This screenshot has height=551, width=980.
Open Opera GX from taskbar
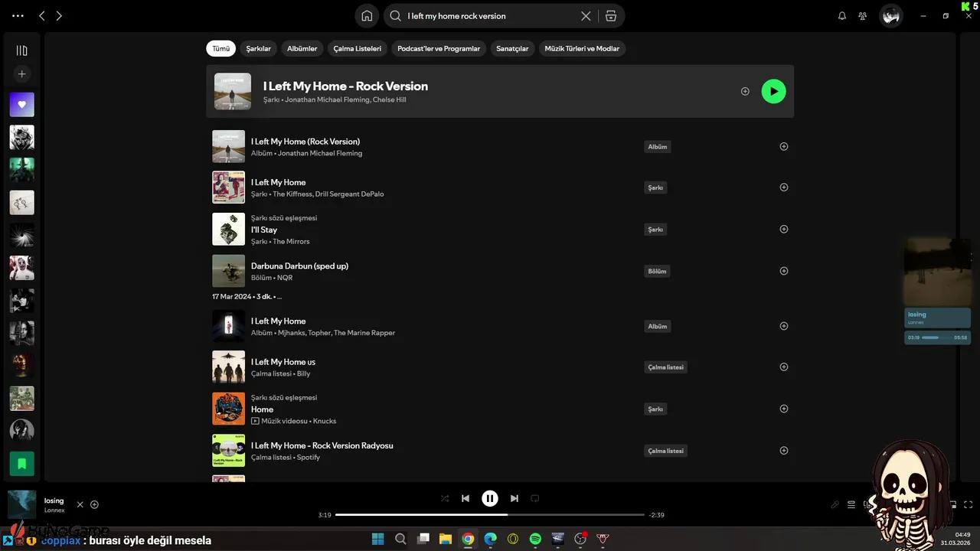point(513,539)
